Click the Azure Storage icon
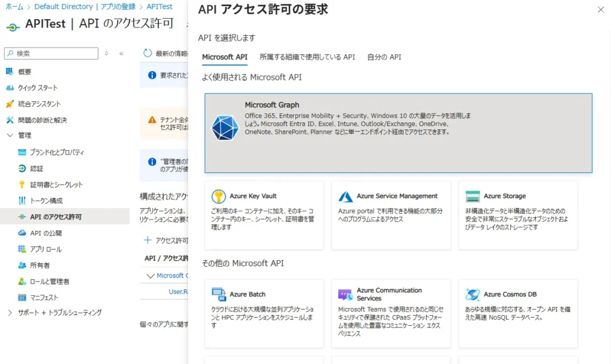The width and height of the screenshot is (611, 364). click(x=473, y=196)
